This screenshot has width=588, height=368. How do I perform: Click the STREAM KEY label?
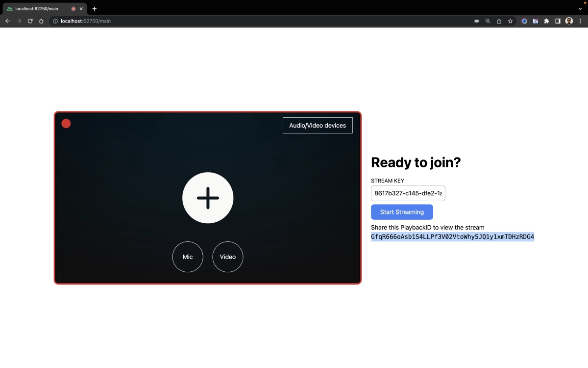coord(388,181)
